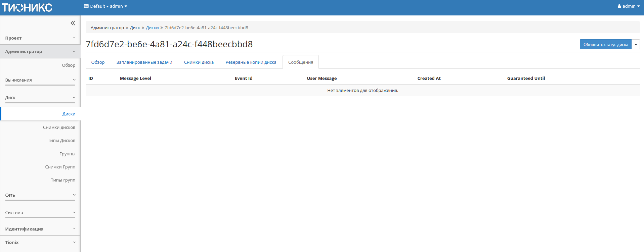Expand the Проект sidebar section
Image resolution: width=644 pixels, height=252 pixels.
point(40,38)
